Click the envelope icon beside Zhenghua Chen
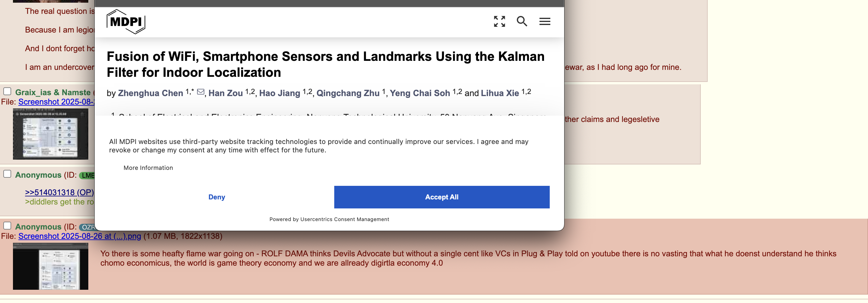The width and height of the screenshot is (868, 303). (200, 92)
